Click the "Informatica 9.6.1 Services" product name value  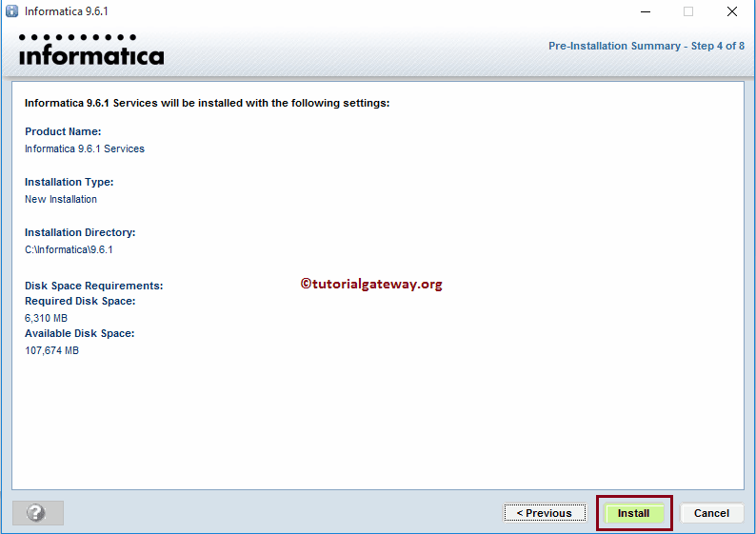coord(85,148)
